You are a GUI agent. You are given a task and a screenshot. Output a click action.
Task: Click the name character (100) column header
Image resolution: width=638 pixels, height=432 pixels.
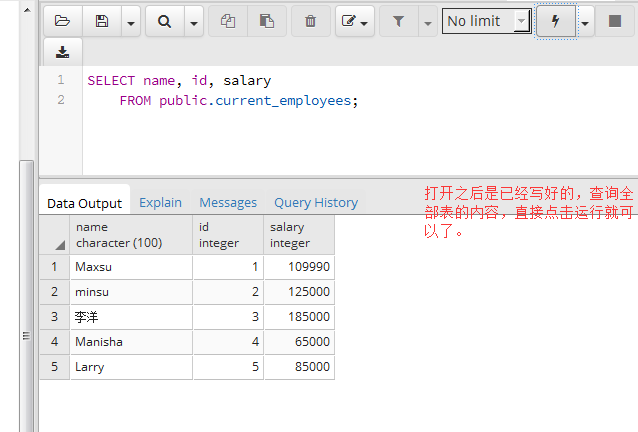point(131,235)
